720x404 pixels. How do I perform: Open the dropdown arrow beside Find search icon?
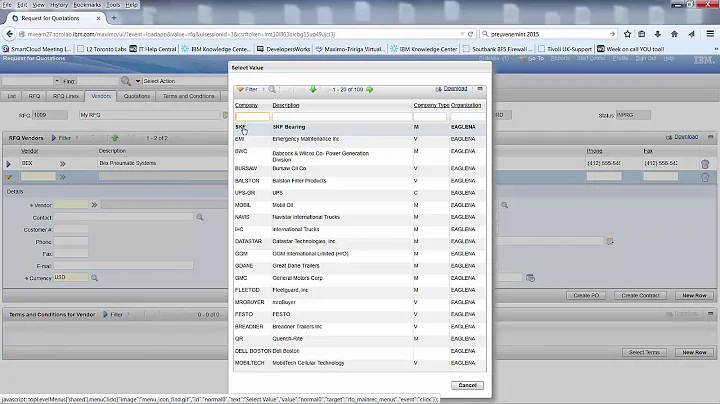137,81
